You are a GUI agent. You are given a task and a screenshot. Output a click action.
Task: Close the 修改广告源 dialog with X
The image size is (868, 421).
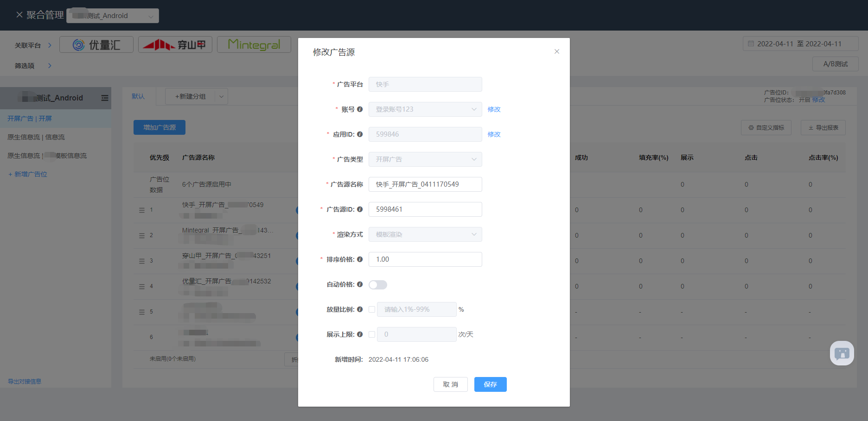[x=557, y=51]
